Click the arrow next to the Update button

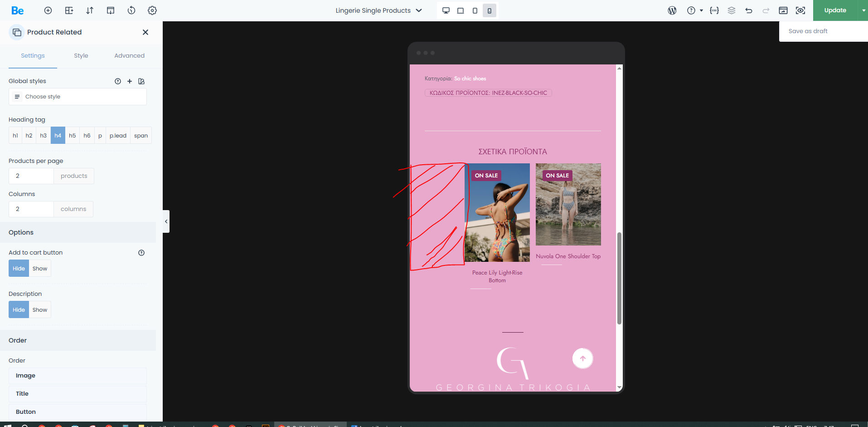863,10
